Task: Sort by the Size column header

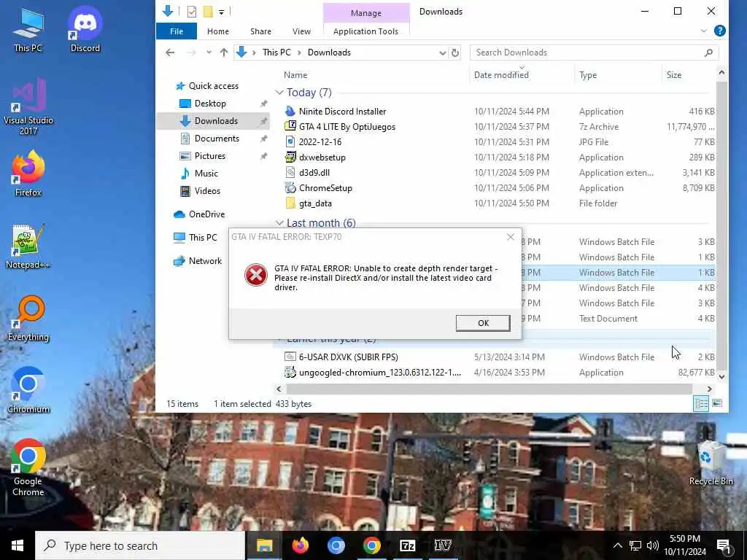Action: point(673,75)
